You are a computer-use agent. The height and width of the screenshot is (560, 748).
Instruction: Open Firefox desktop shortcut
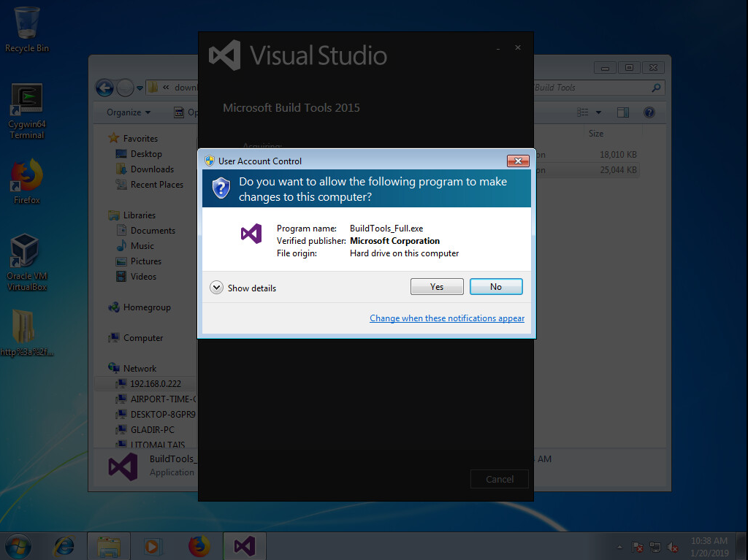[26, 181]
